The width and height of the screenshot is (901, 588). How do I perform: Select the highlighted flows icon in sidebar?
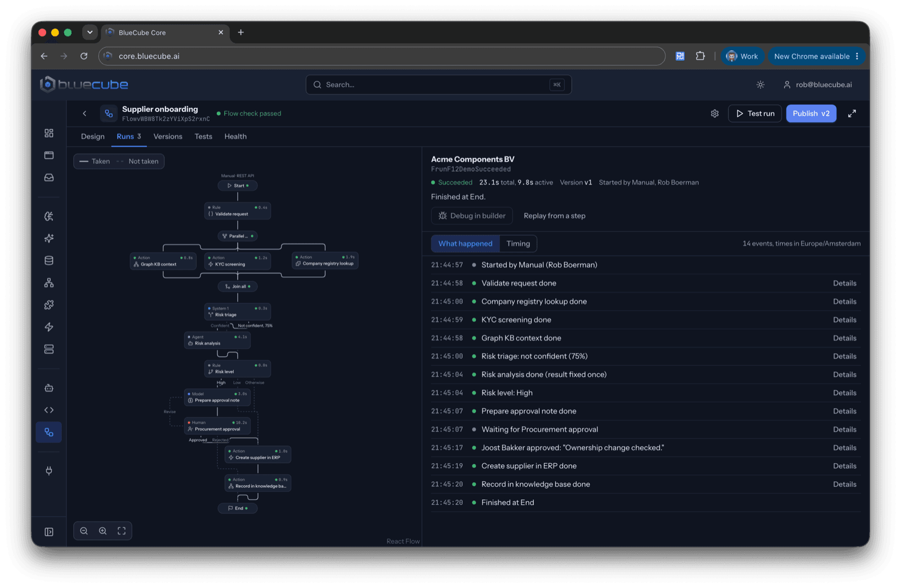pos(49,432)
